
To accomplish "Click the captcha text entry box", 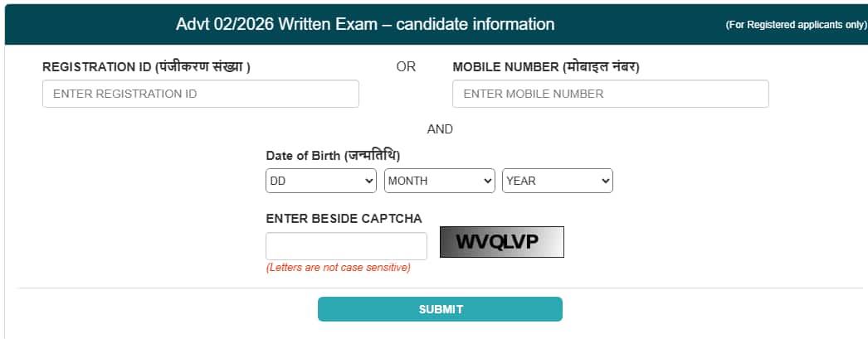I will click(347, 246).
